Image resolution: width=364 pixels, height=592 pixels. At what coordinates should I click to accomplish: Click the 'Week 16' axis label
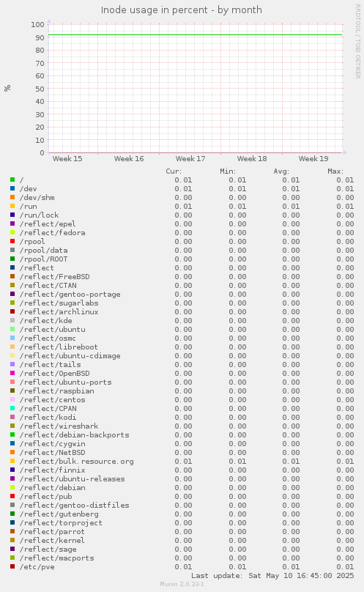[x=129, y=158]
